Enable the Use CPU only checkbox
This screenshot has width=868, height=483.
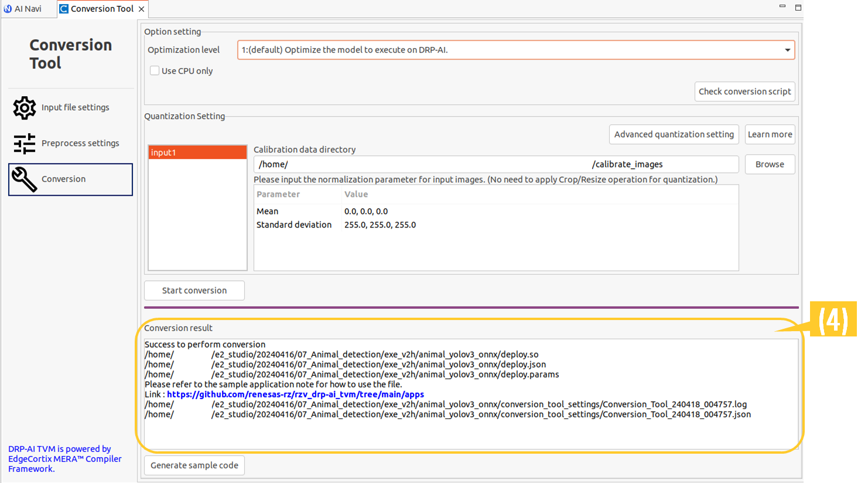[155, 71]
